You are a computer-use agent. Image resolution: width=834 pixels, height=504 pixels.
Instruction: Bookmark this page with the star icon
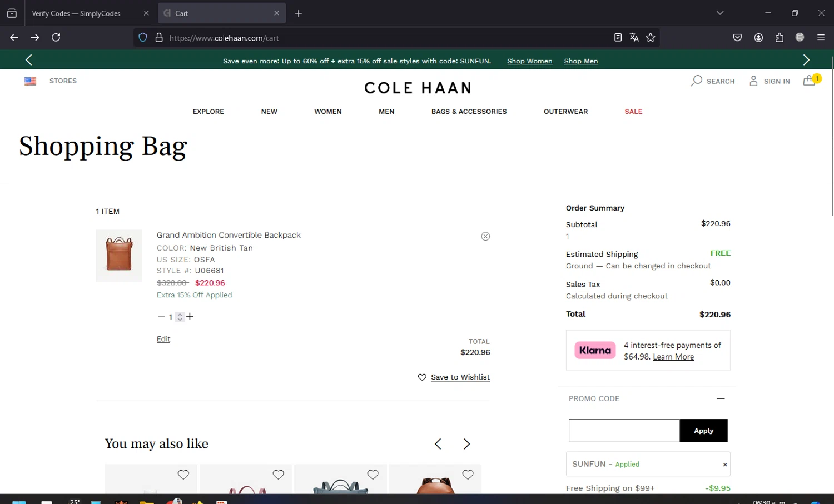(651, 38)
